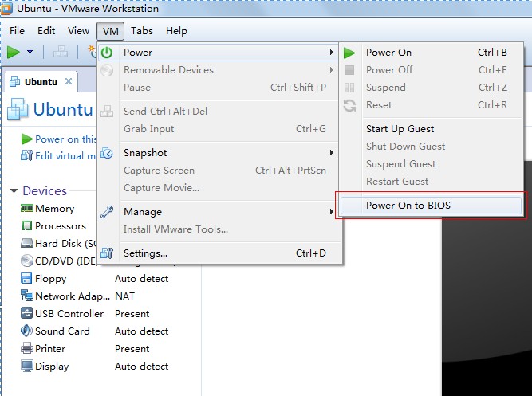Open the Manage menu entry

tap(219, 212)
